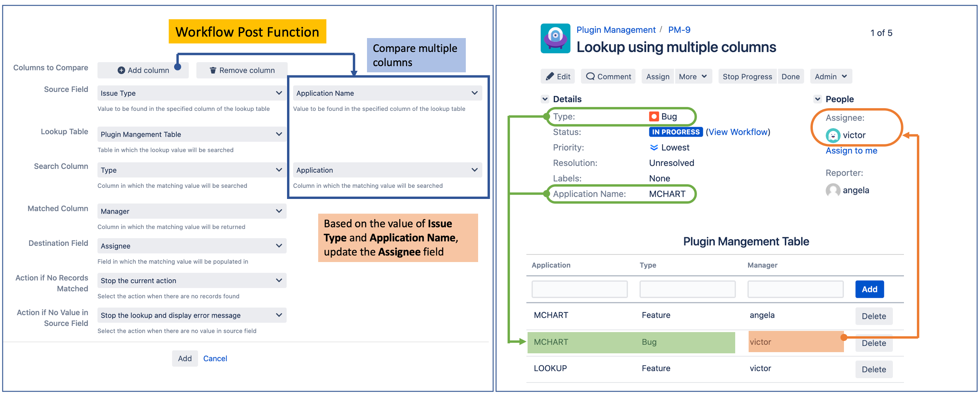Viewport: 980px width, 394px height.
Task: Open the More menu
Action: click(x=693, y=76)
